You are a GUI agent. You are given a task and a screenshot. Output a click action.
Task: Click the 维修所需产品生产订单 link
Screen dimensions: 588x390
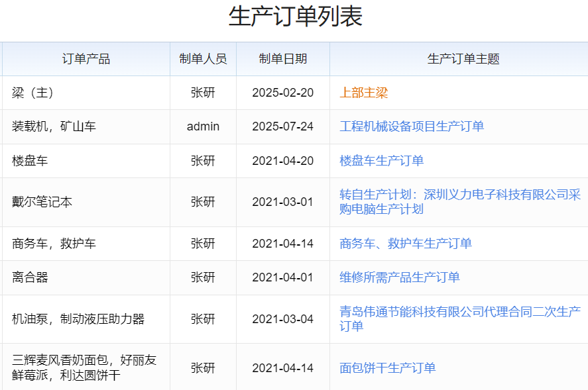click(400, 277)
